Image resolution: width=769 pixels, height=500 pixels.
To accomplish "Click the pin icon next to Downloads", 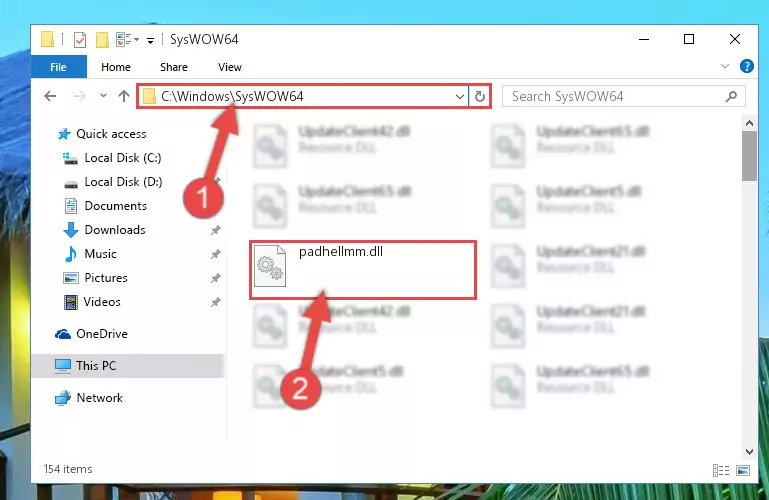I will 215,230.
